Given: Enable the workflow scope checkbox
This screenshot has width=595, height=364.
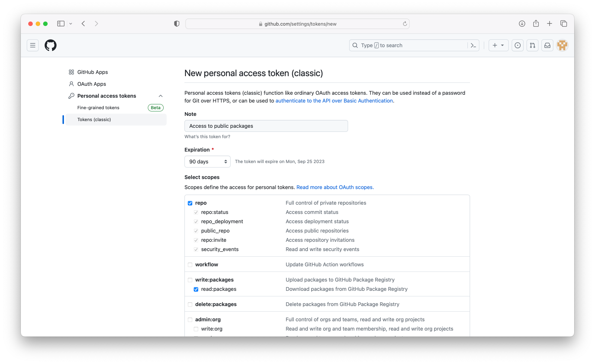Looking at the screenshot, I should click(190, 265).
